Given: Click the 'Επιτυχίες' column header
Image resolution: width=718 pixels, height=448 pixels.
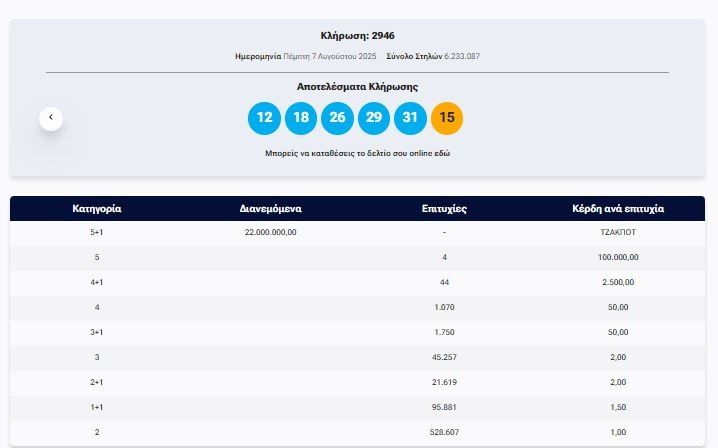Looking at the screenshot, I should tap(444, 209).
